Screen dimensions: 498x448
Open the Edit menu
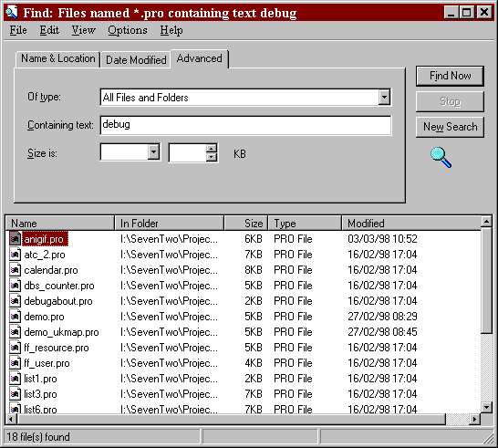click(x=49, y=30)
